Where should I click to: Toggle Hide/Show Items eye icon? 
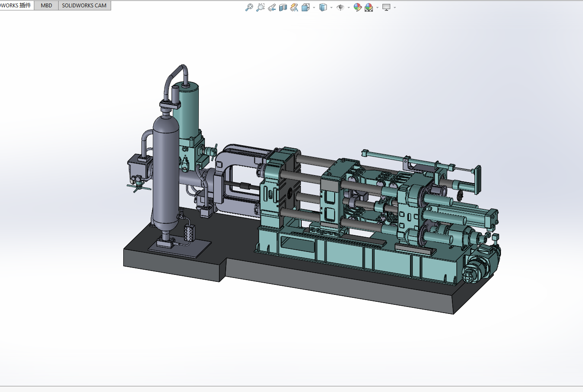[x=340, y=7]
